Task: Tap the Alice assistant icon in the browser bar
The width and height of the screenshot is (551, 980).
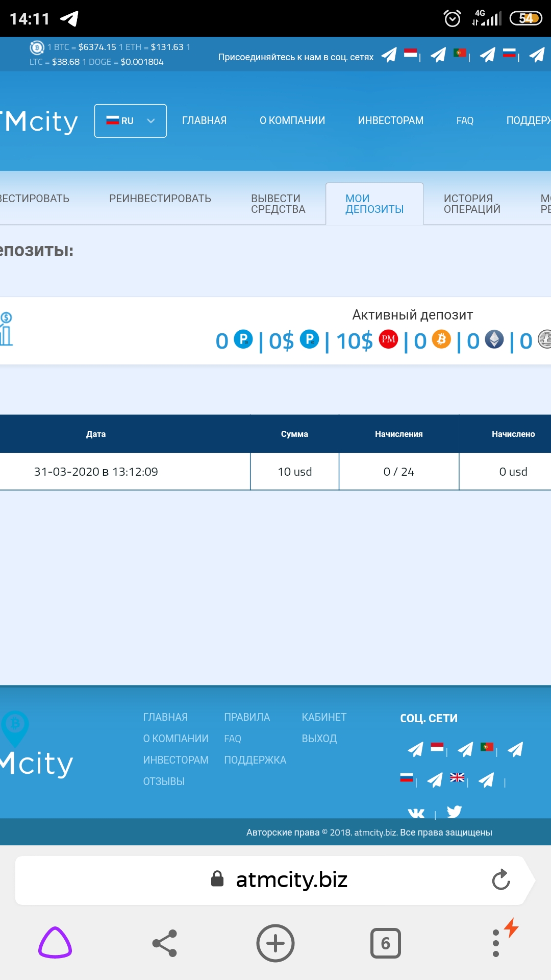Action: [x=55, y=943]
